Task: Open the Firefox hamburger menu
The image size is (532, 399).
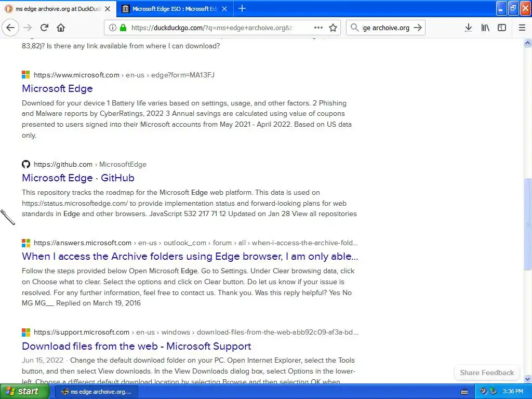Action: pos(522,28)
